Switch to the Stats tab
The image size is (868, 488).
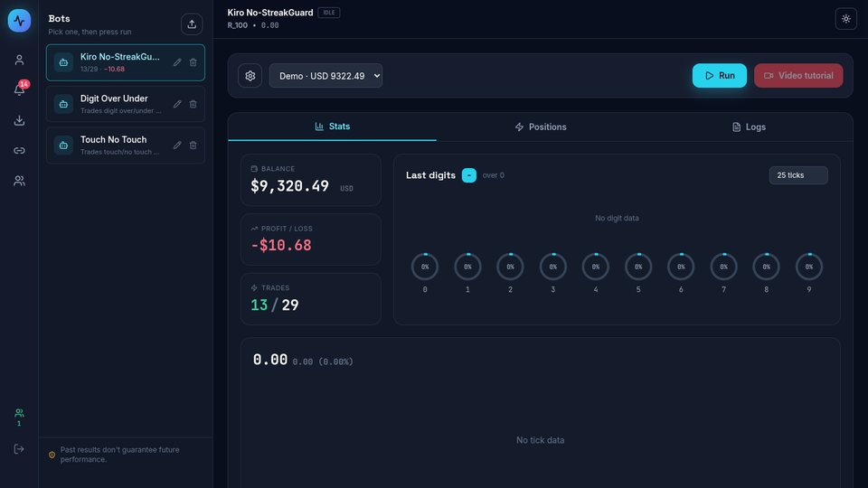coord(332,127)
